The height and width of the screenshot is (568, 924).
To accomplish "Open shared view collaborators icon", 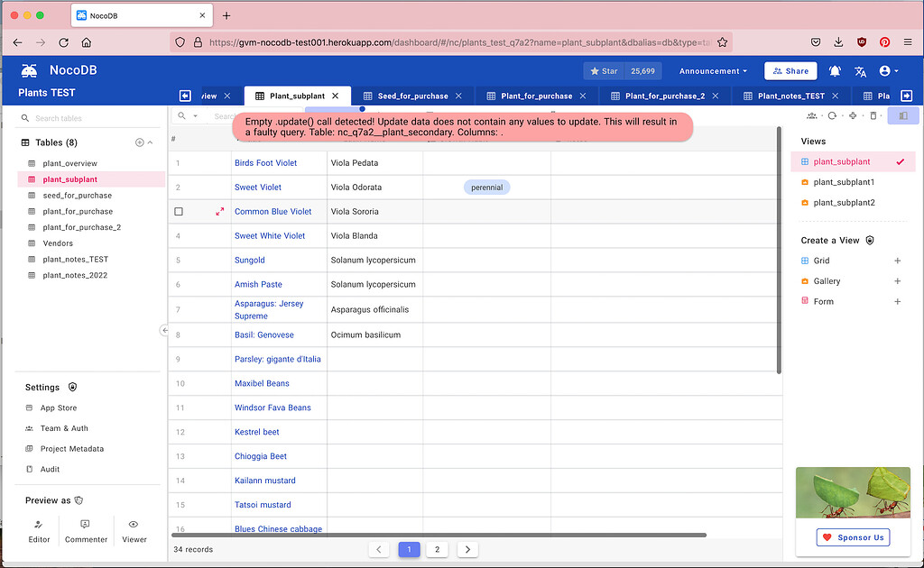I will tap(811, 115).
